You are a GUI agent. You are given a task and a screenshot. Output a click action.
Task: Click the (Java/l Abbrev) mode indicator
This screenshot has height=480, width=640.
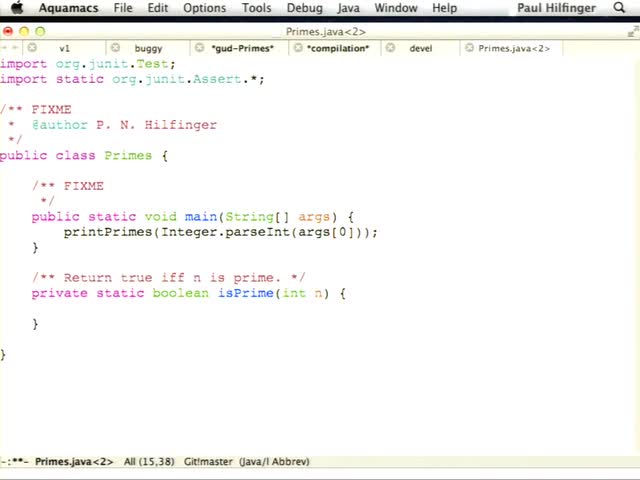(274, 462)
